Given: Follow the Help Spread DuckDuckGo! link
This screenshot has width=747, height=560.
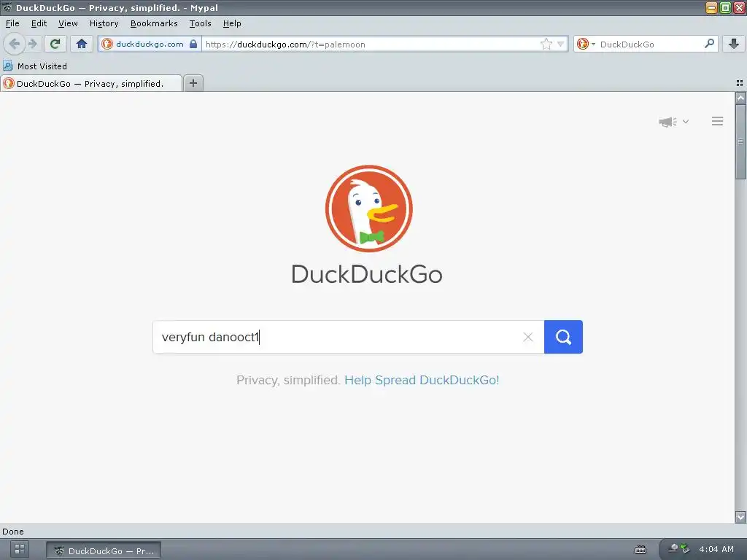Looking at the screenshot, I should click(x=422, y=380).
